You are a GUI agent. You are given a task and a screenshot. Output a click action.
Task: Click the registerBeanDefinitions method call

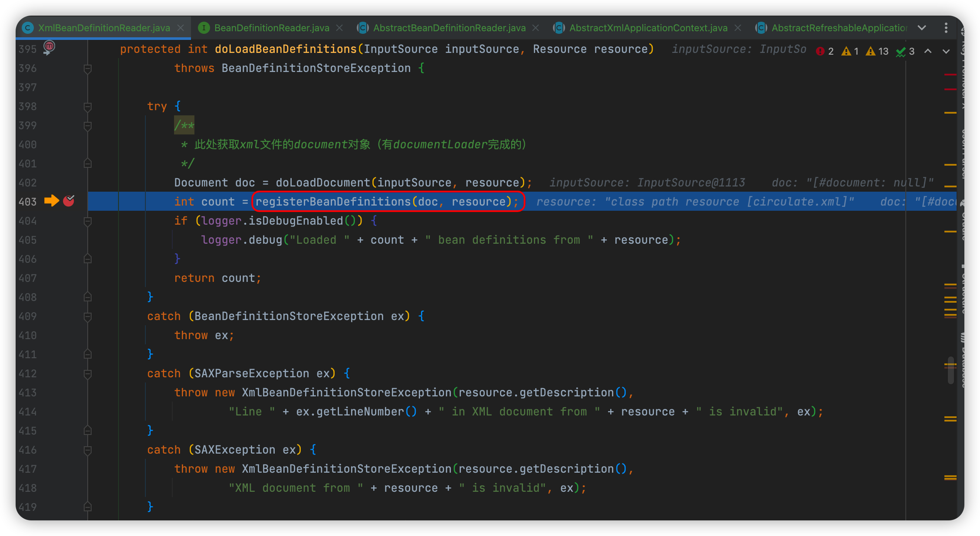(x=333, y=202)
